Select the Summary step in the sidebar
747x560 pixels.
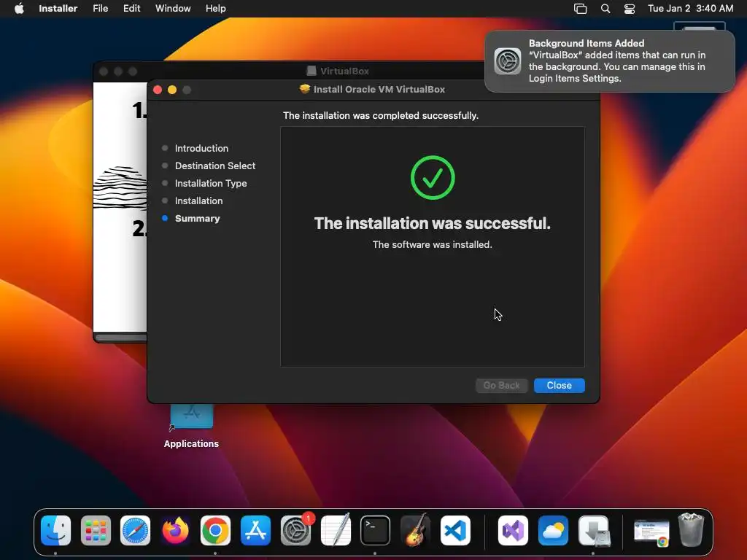click(x=197, y=219)
